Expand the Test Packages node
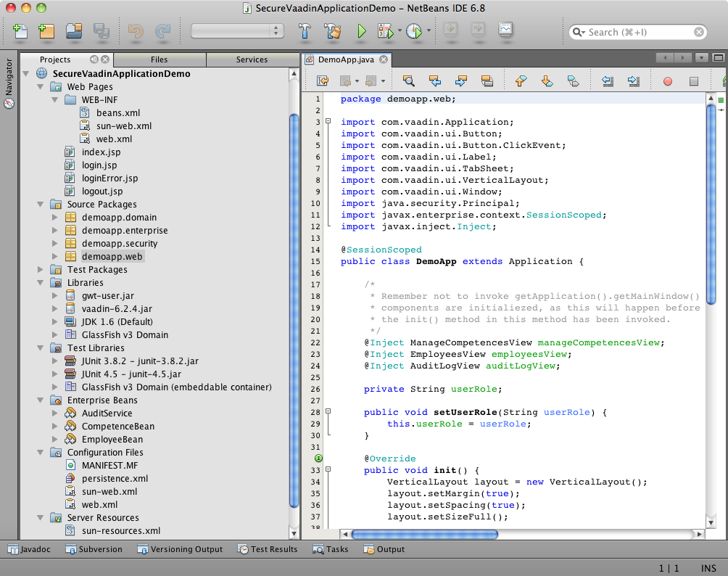This screenshot has width=728, height=576. pyautogui.click(x=41, y=269)
